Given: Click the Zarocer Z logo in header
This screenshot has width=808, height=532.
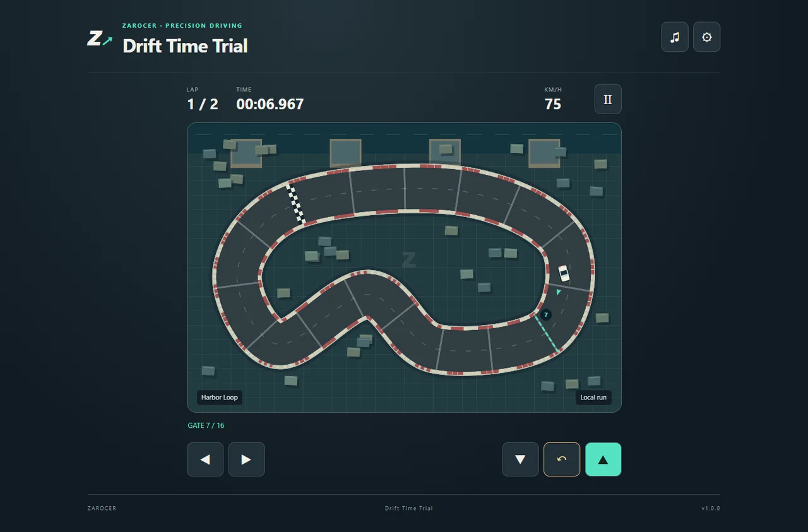Looking at the screenshot, I should point(100,38).
